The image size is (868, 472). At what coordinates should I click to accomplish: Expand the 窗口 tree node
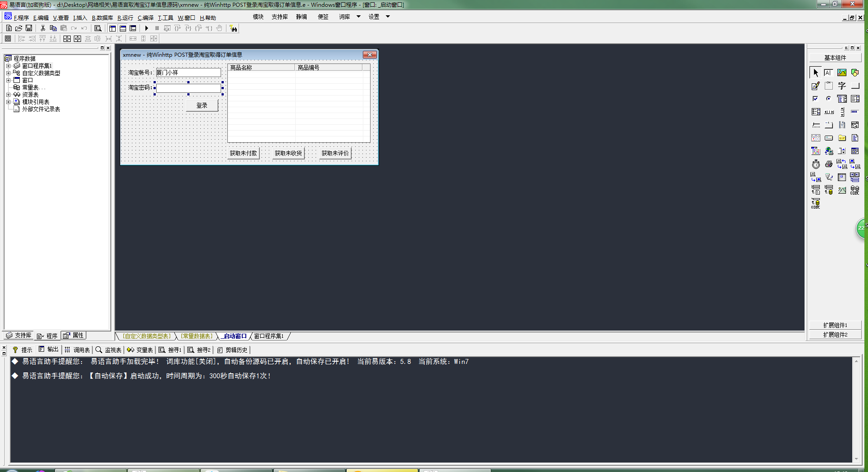[x=8, y=80]
